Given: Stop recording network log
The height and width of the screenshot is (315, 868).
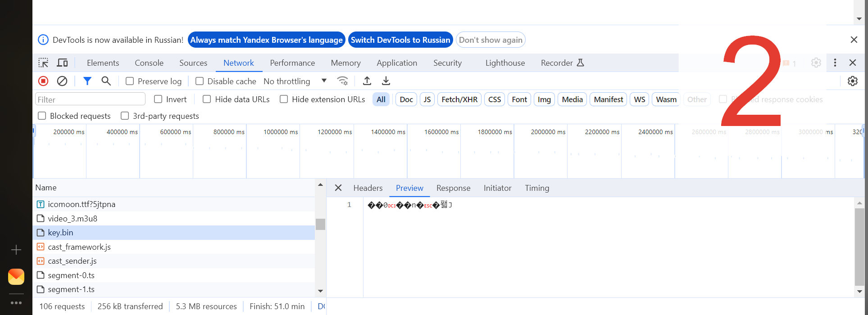Looking at the screenshot, I should (43, 81).
